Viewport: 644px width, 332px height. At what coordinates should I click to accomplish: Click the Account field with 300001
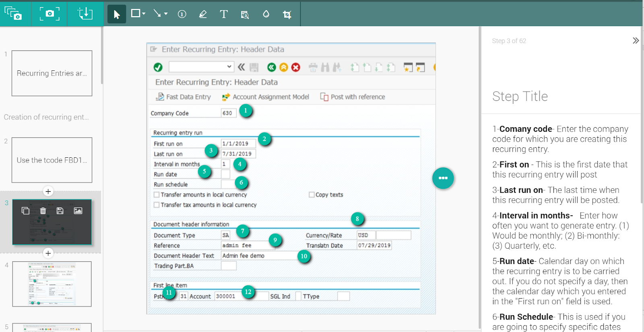[x=242, y=296]
